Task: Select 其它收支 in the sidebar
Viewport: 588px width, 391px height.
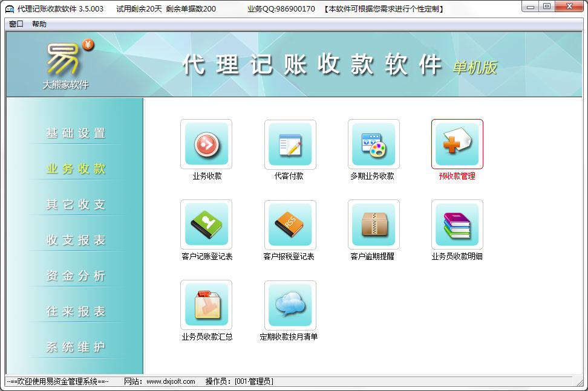Action: click(76, 204)
